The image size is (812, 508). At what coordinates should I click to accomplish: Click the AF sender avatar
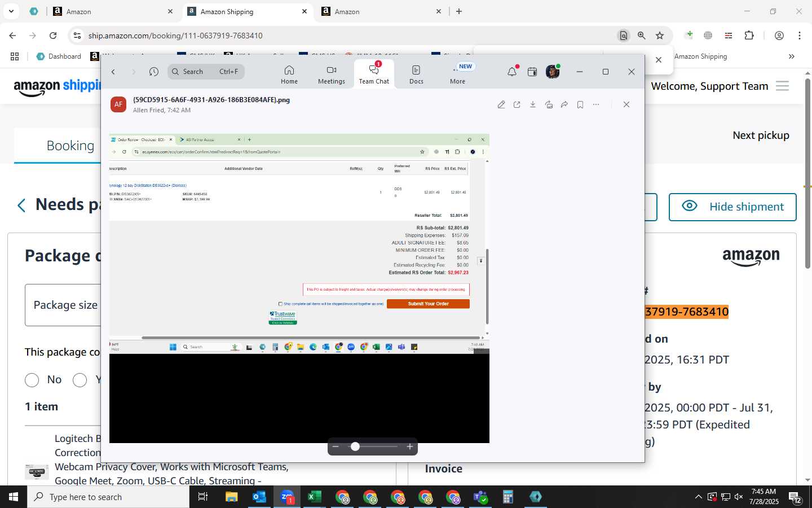(118, 104)
